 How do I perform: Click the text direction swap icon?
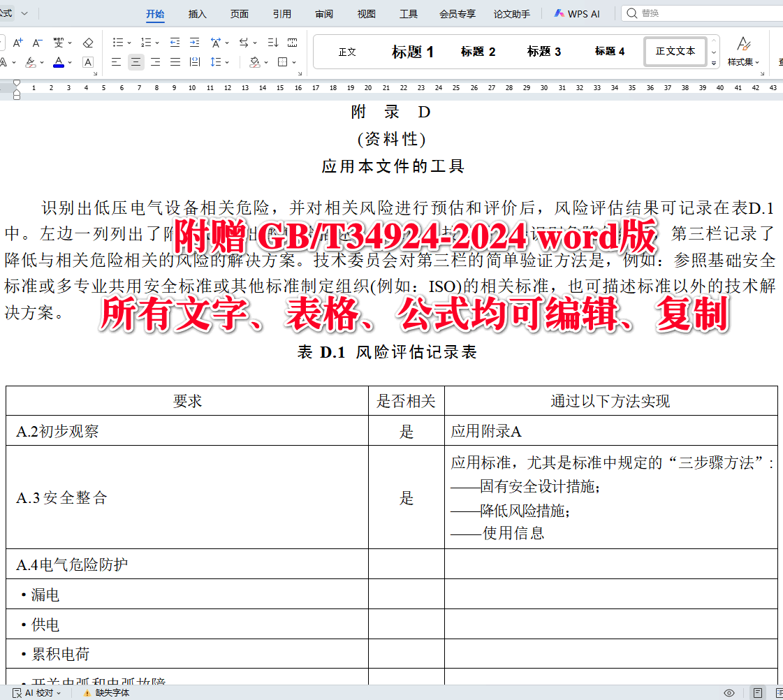(x=244, y=43)
